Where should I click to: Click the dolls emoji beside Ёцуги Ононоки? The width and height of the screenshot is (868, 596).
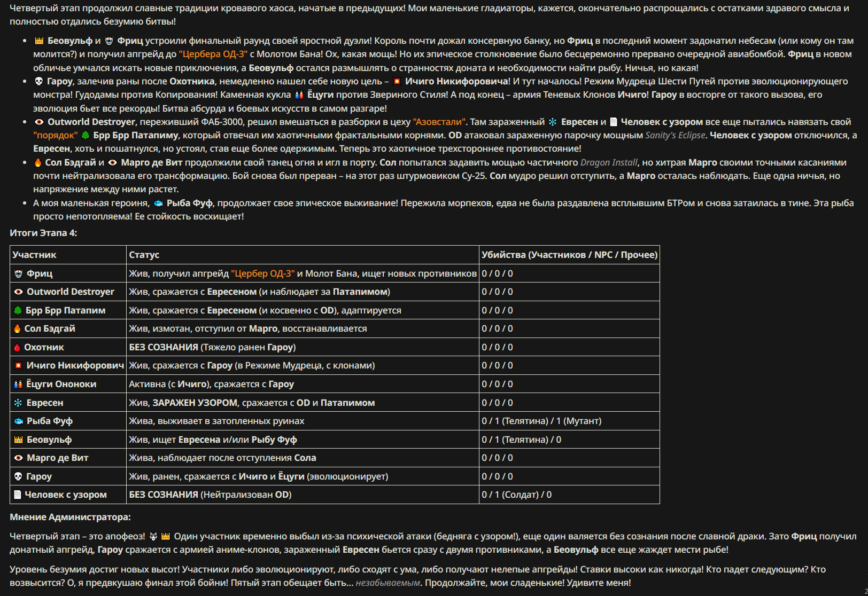pos(18,384)
